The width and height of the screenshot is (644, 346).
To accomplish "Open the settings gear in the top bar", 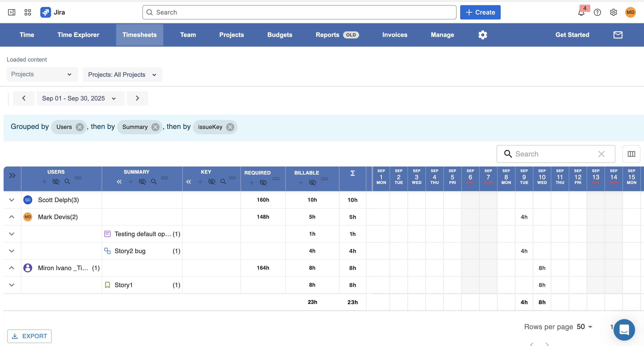I will (613, 12).
